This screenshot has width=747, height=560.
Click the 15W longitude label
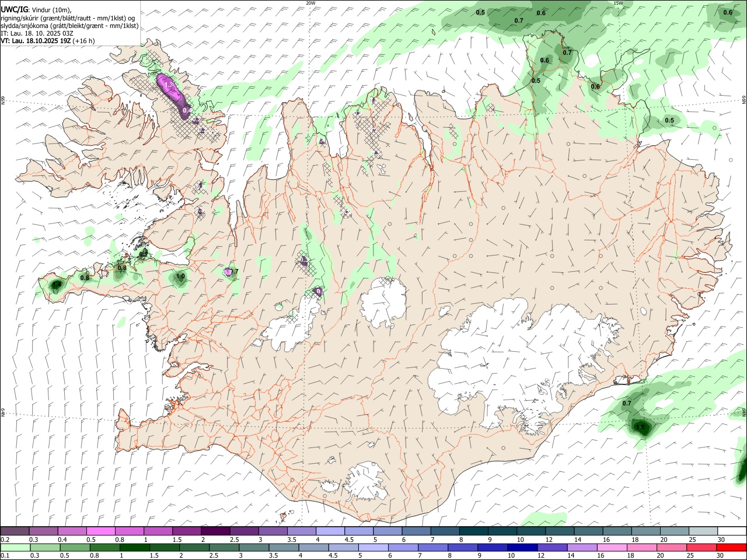click(618, 3)
